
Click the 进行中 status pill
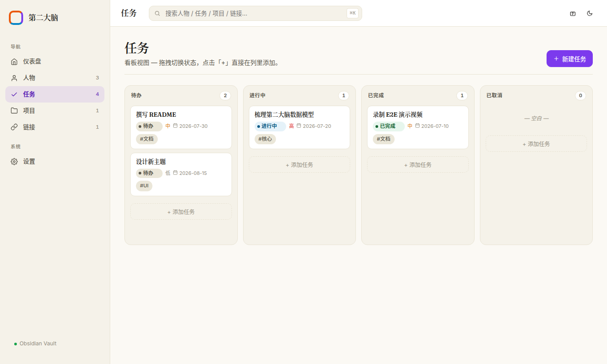tap(270, 126)
